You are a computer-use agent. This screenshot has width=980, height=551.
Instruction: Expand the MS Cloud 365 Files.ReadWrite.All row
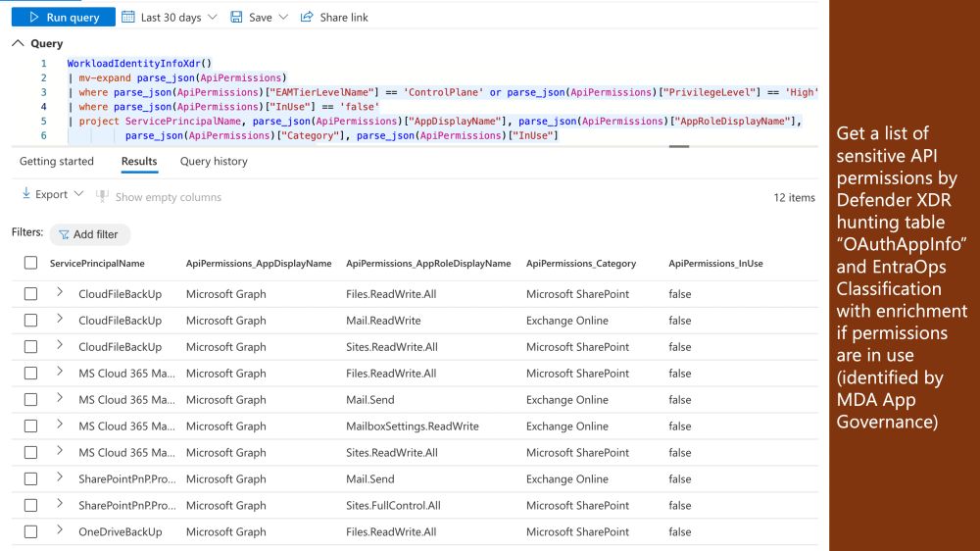tap(60, 372)
